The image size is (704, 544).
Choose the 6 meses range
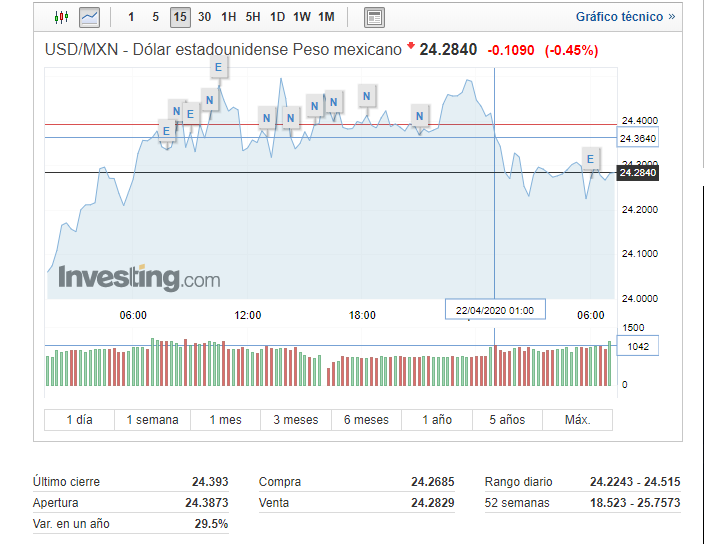tap(367, 420)
